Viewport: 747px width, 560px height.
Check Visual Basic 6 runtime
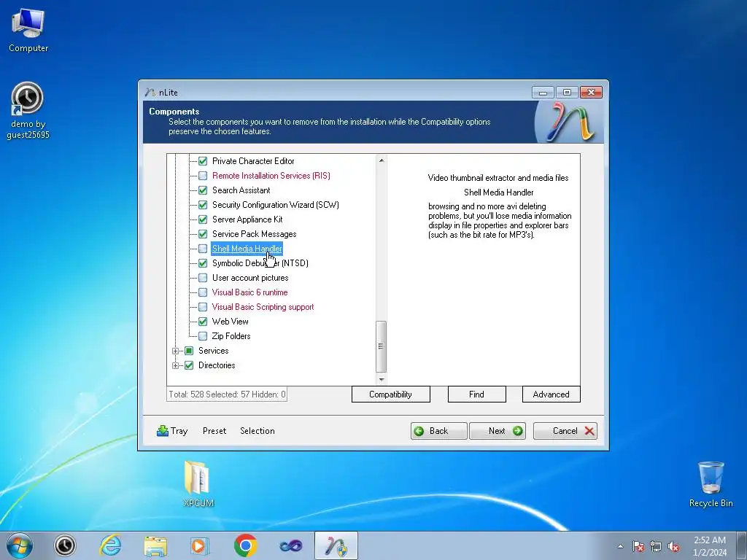click(203, 292)
